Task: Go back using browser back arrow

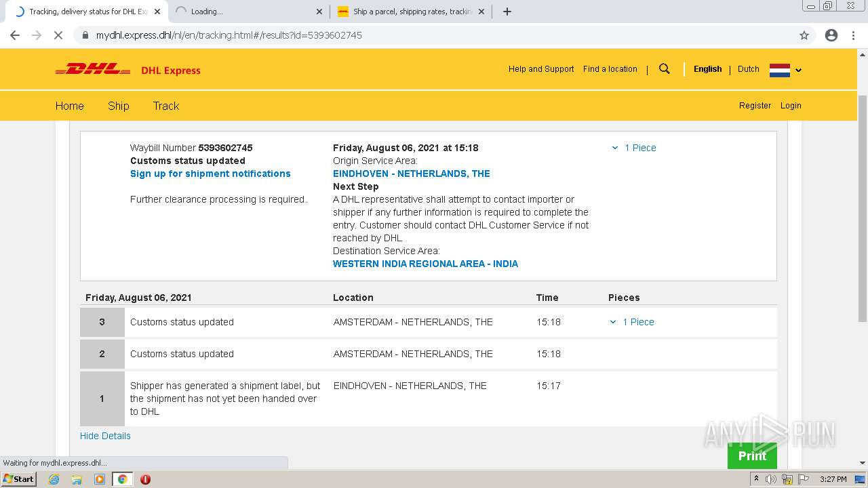Action: point(15,35)
